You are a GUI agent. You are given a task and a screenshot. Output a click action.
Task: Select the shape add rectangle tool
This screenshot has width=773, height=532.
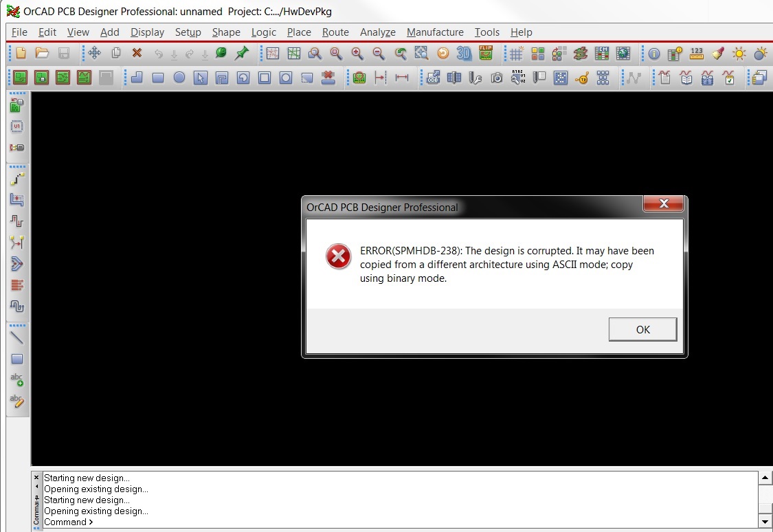point(158,78)
